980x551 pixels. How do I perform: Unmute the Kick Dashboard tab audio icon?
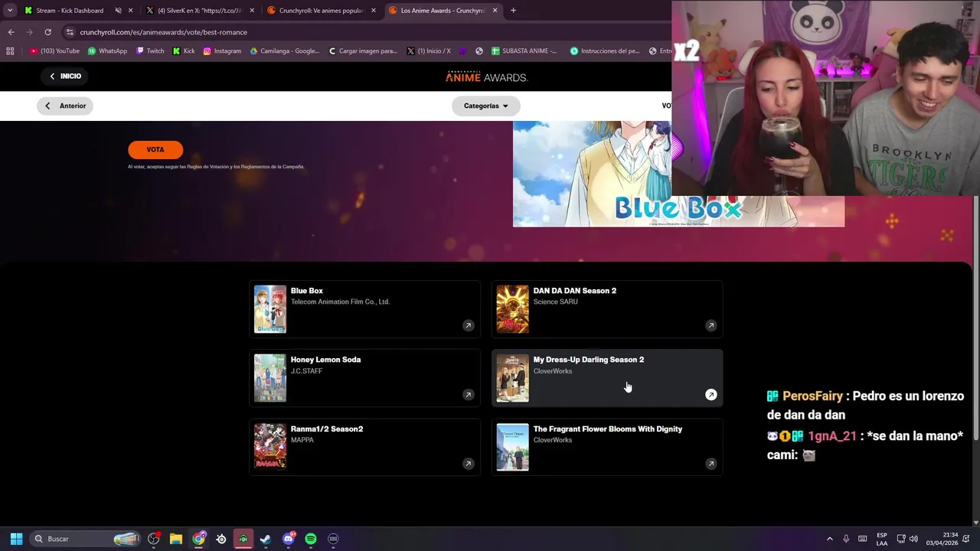(x=119, y=11)
